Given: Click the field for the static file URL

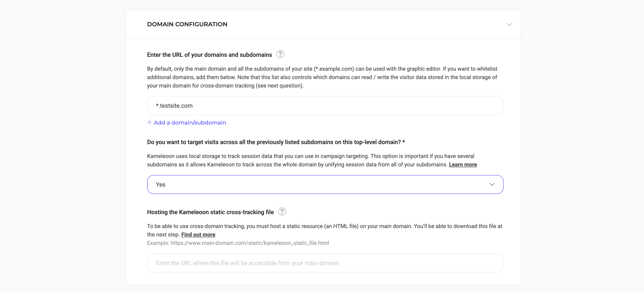Looking at the screenshot, I should click(325, 263).
